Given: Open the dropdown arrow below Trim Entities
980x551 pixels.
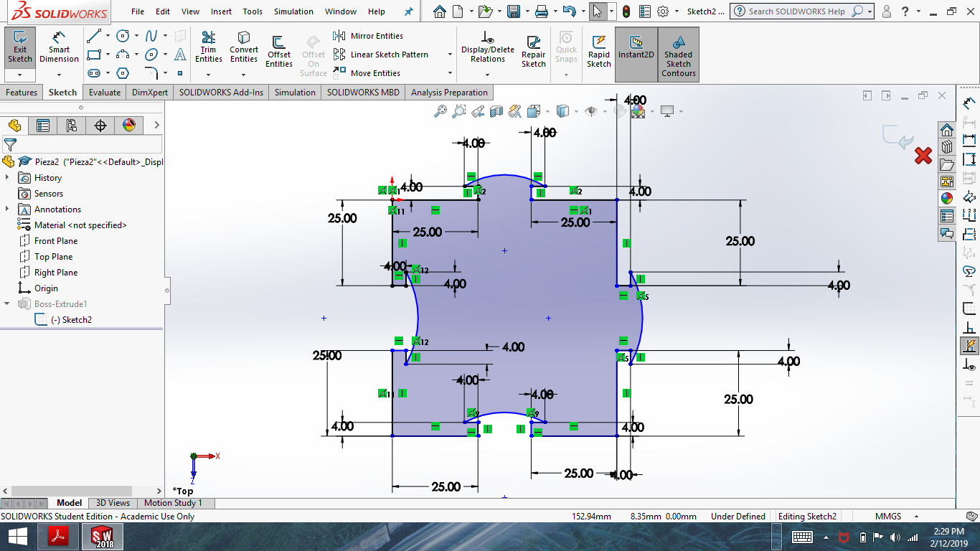Looking at the screenshot, I should click(209, 74).
